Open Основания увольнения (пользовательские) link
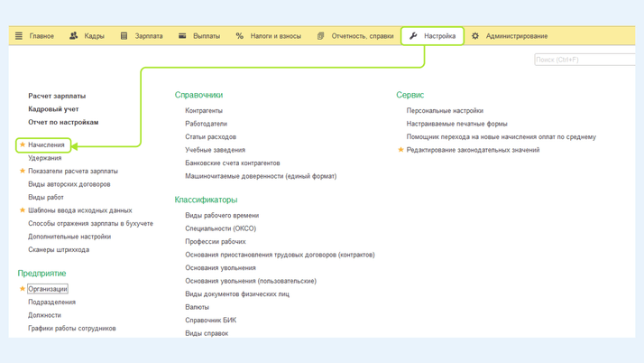Viewport: 644px width, 363px height. click(251, 281)
